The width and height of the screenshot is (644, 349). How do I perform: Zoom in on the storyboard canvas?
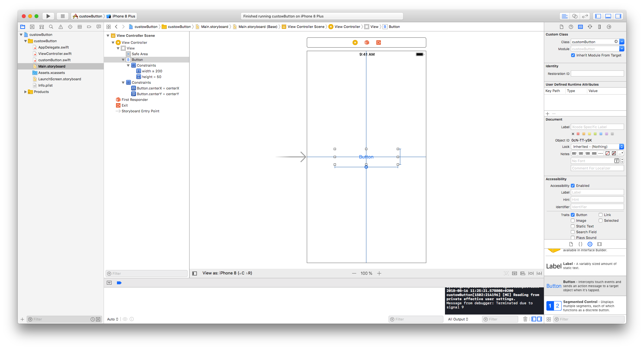[x=379, y=273]
